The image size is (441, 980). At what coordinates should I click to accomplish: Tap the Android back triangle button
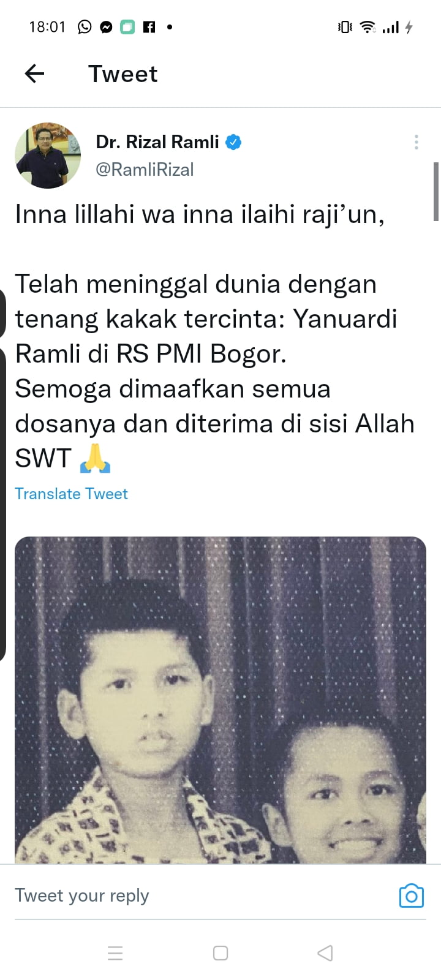pyautogui.click(x=325, y=953)
